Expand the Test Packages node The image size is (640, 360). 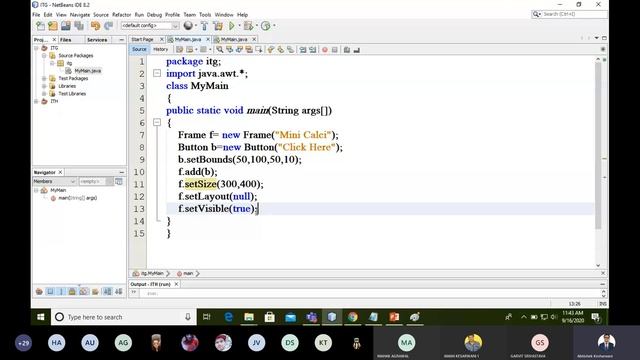44,78
